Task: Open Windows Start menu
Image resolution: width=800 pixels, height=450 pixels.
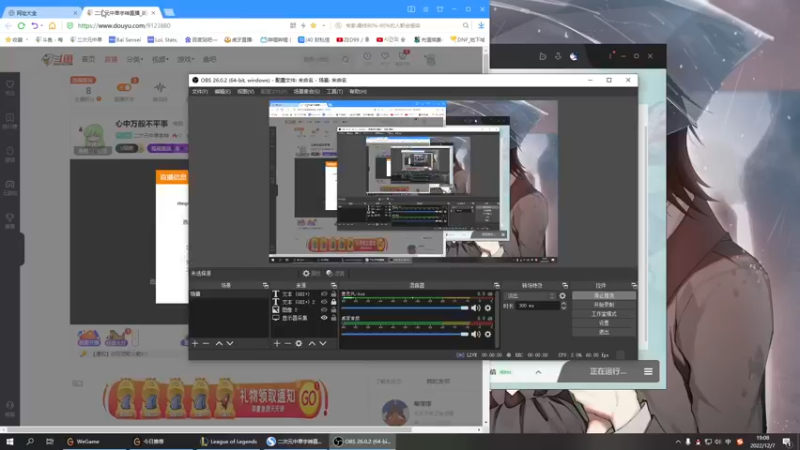Action: [10, 441]
